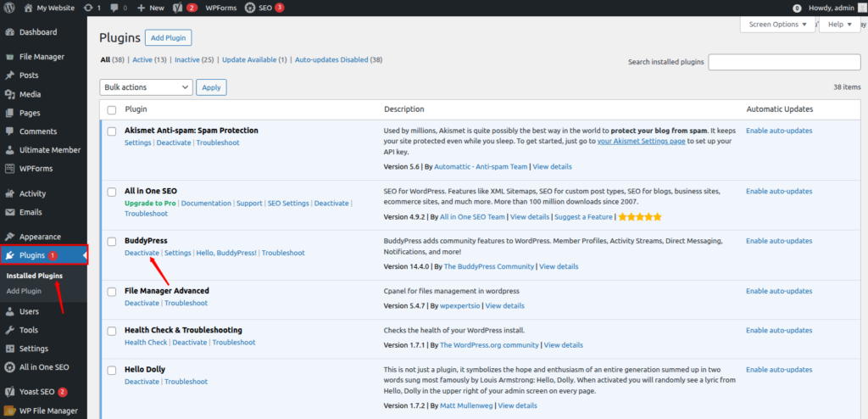Click your Akismet Settings page link

(642, 142)
